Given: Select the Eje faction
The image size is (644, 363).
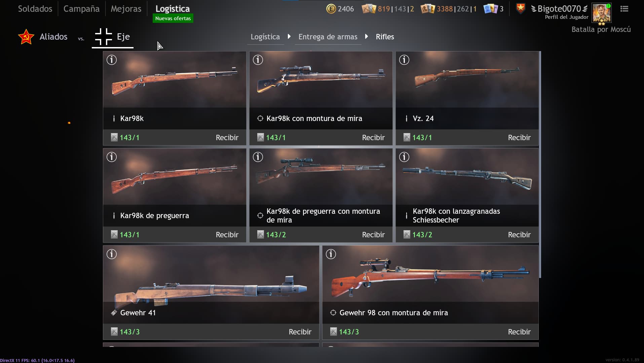Looking at the screenshot, I should click(x=113, y=37).
